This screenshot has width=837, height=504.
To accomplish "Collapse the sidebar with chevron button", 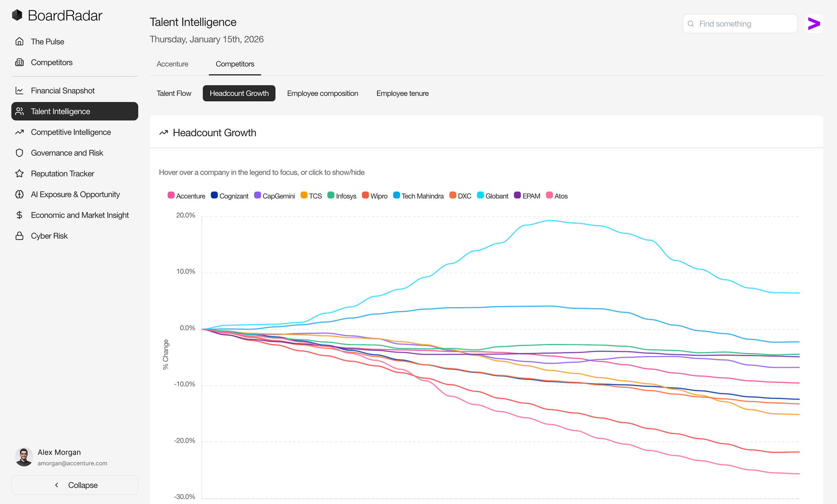I will point(75,485).
